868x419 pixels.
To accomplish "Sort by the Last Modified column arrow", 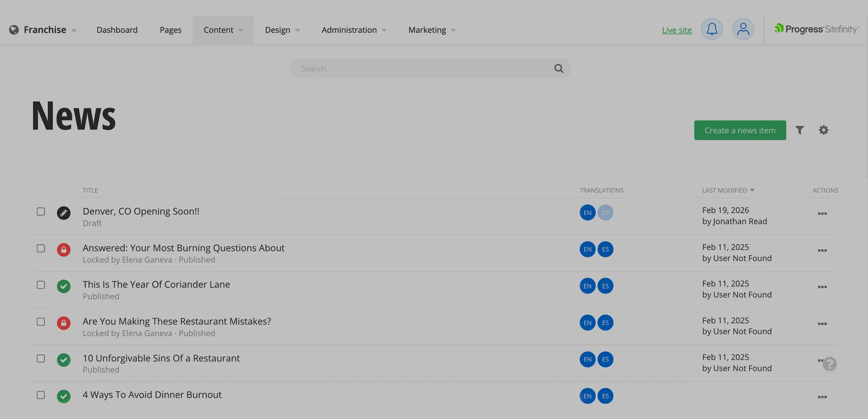I will (752, 190).
